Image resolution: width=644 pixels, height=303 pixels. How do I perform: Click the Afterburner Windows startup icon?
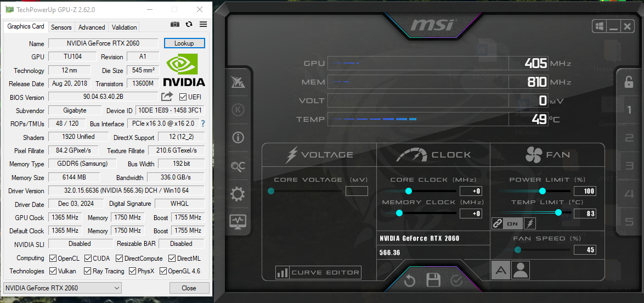600,27
